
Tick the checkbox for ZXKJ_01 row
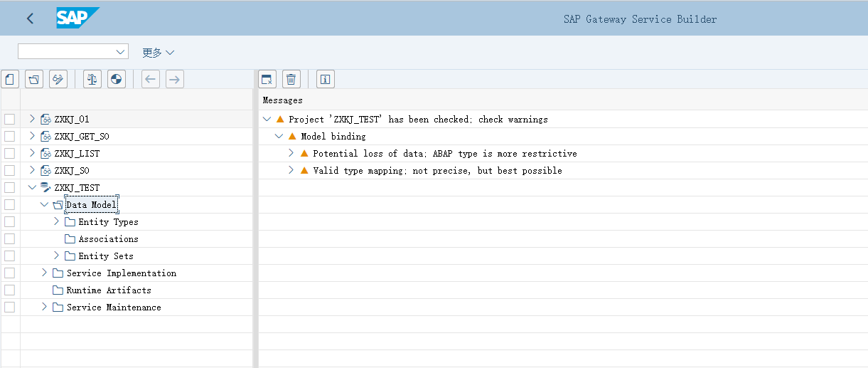[x=9, y=120]
